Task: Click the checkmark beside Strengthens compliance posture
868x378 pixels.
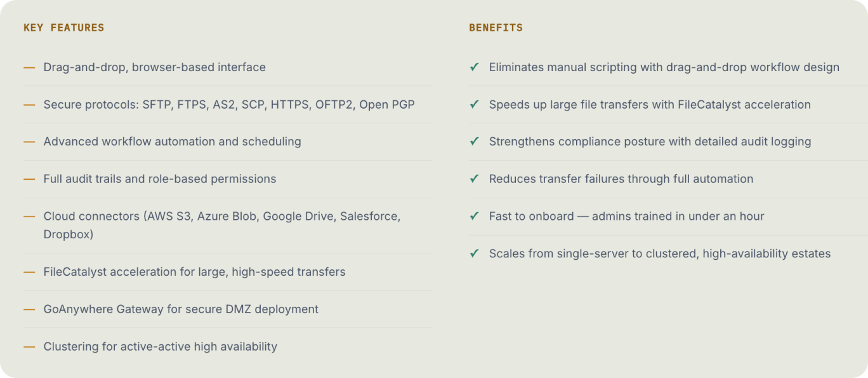Action: coord(474,141)
